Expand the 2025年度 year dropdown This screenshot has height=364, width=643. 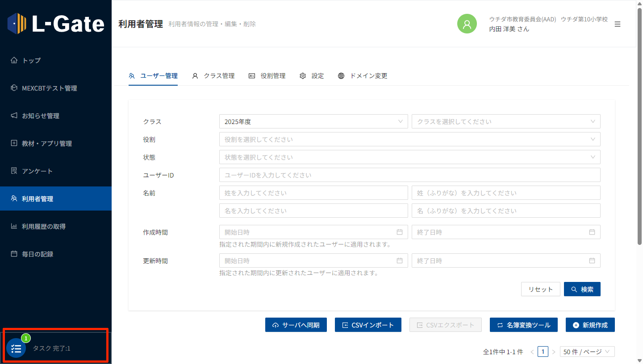(313, 121)
